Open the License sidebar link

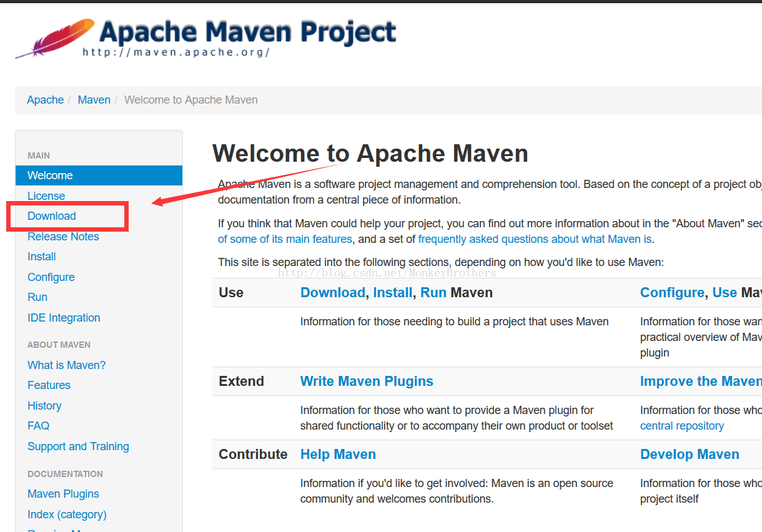46,196
